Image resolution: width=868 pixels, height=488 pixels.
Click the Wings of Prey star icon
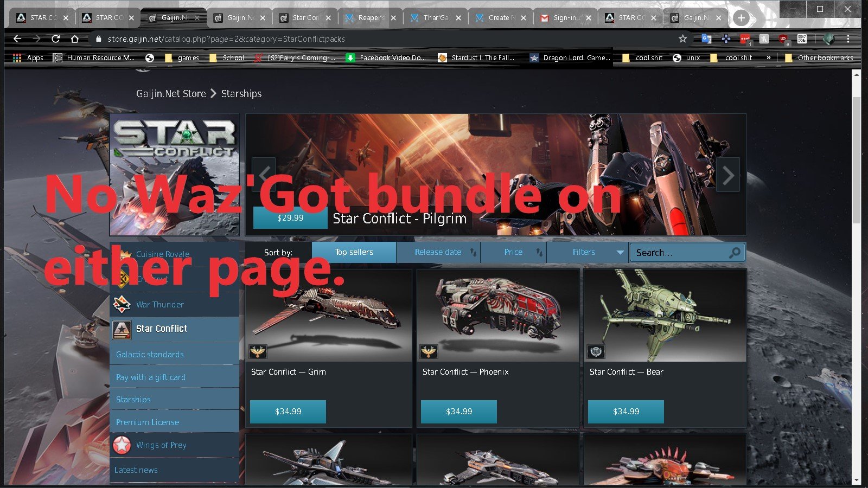click(x=122, y=445)
